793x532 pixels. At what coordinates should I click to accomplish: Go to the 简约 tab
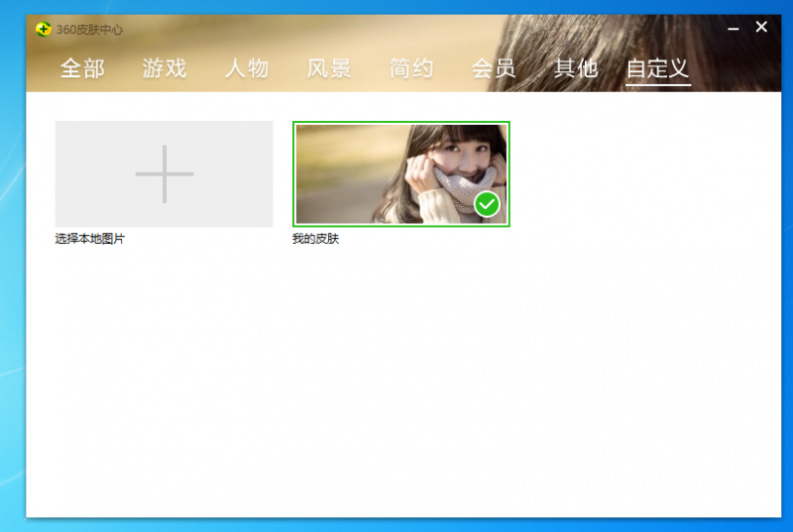411,68
